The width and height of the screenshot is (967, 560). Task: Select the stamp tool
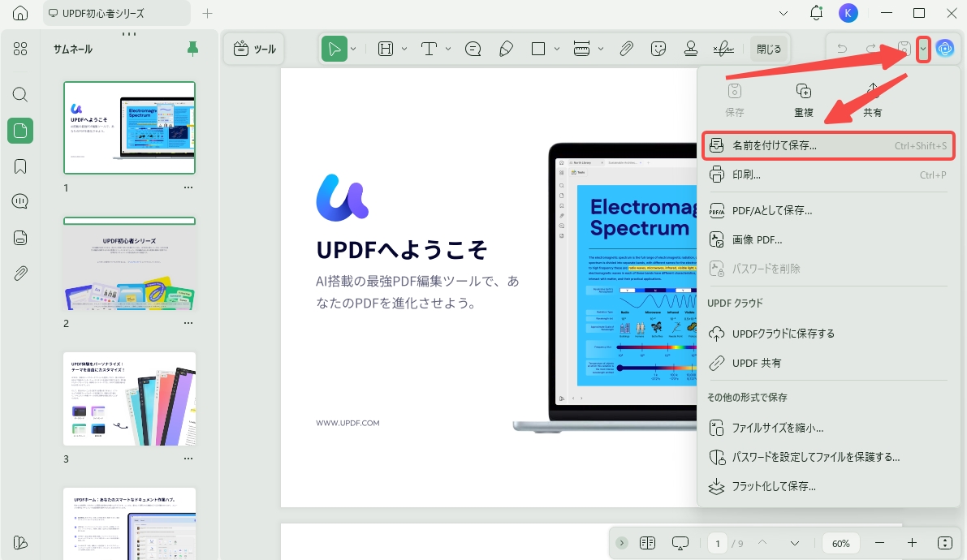tap(691, 49)
